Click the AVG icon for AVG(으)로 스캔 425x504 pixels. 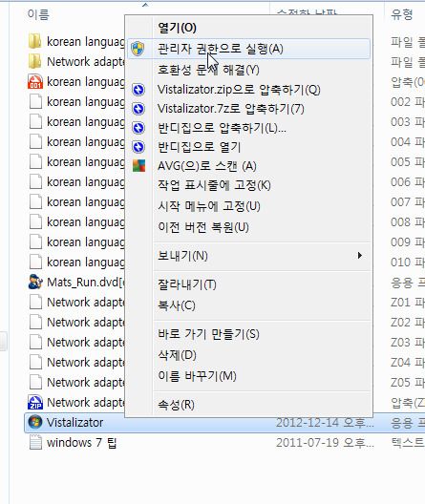(x=138, y=166)
